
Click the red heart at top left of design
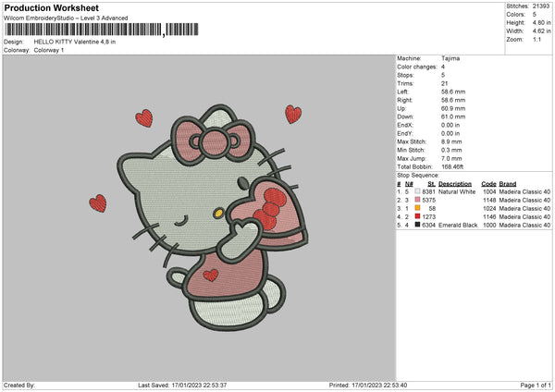click(x=143, y=117)
